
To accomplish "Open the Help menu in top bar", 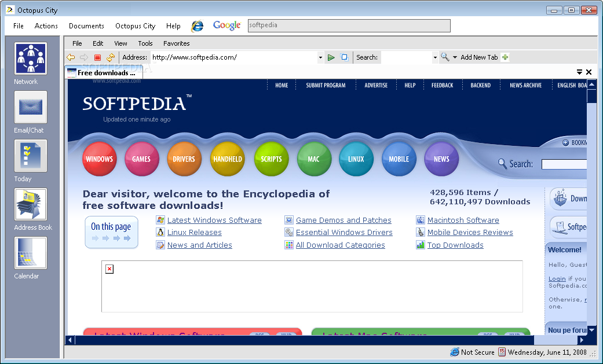I will coord(173,26).
